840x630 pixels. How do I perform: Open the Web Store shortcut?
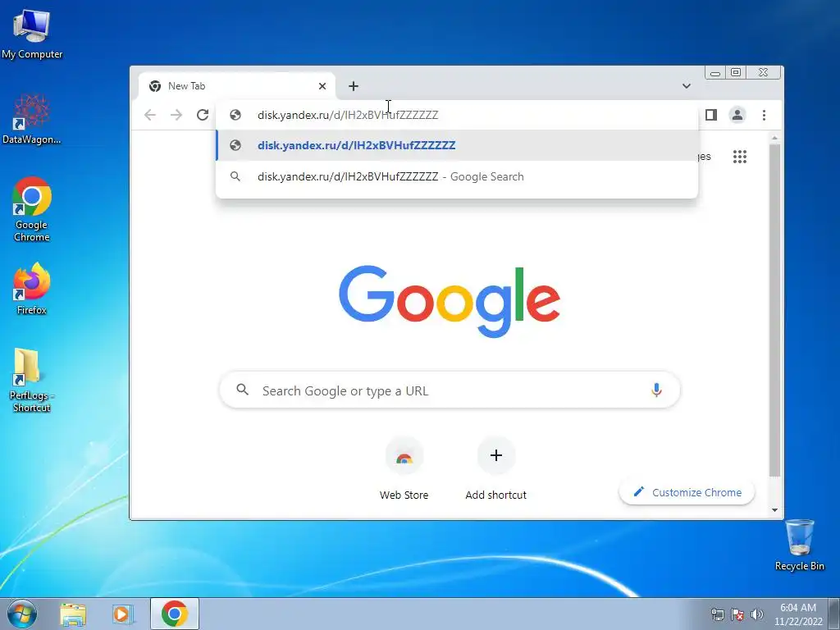(404, 468)
